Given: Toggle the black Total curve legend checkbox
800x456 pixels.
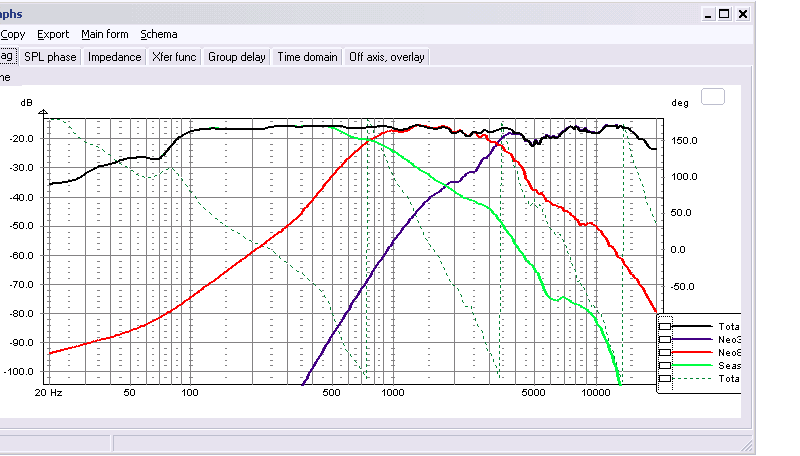Looking at the screenshot, I should click(665, 326).
